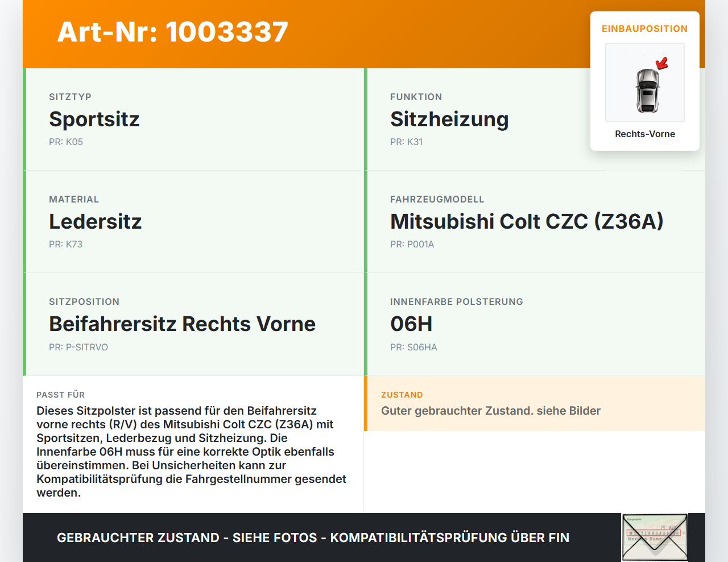Click the ZUSTAND heading
This screenshot has height=562, width=728.
pyautogui.click(x=402, y=395)
